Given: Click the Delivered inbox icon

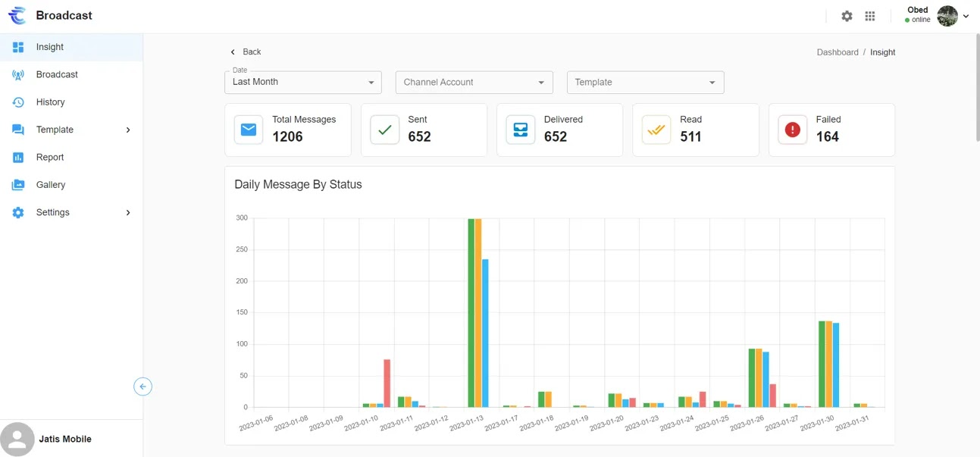Looking at the screenshot, I should pos(520,130).
